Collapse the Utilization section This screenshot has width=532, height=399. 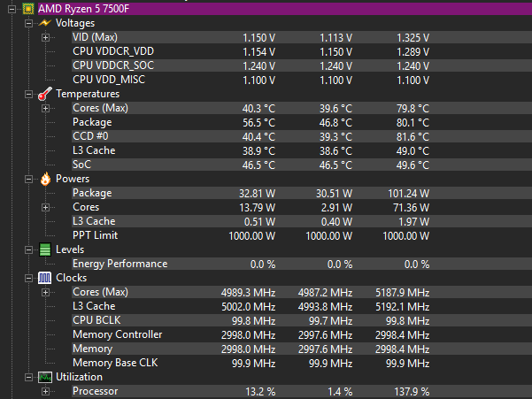pos(29,377)
